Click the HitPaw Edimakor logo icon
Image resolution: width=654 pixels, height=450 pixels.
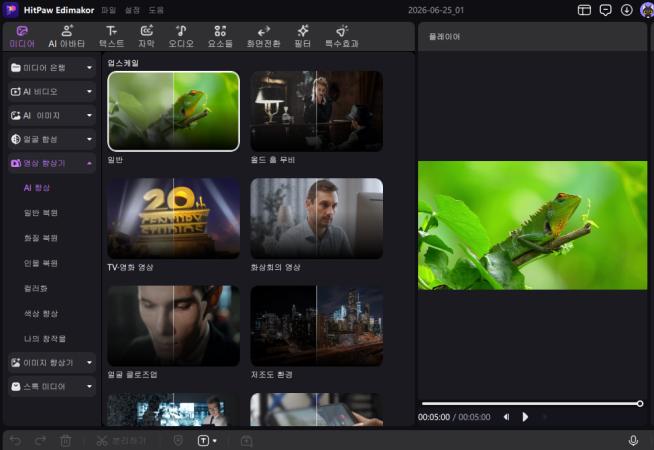pos(11,10)
